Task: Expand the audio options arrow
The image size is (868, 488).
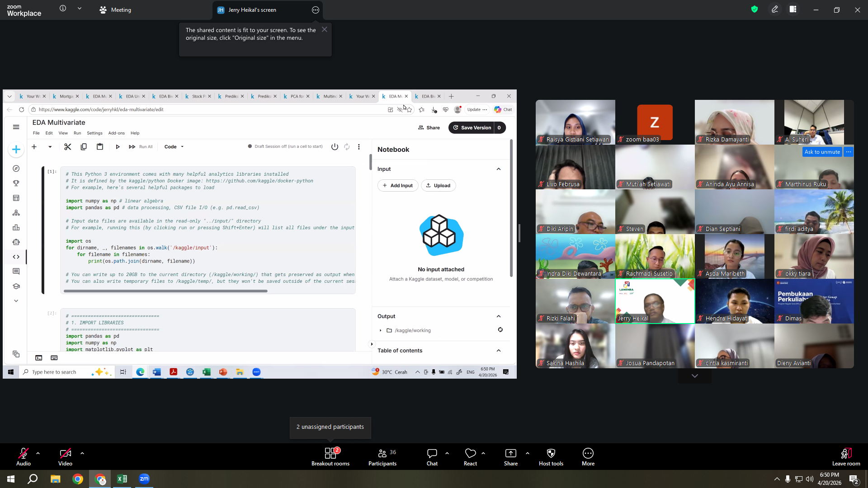Action: coord(38,453)
